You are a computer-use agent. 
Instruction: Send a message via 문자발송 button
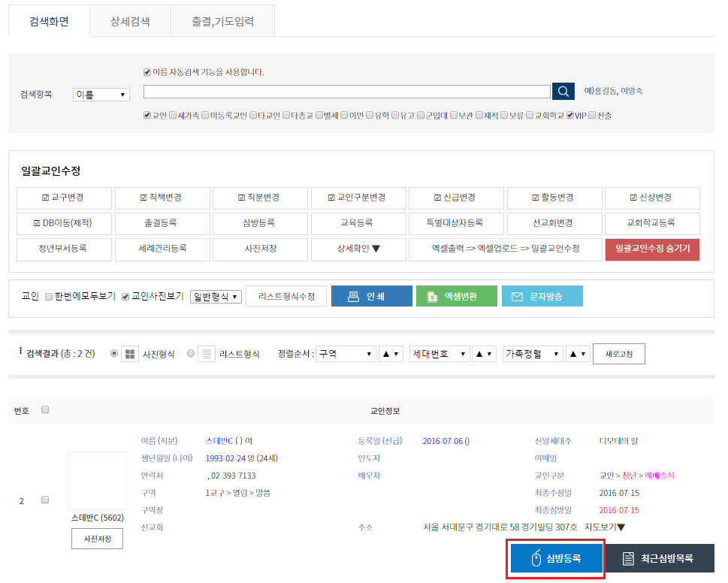pos(542,296)
